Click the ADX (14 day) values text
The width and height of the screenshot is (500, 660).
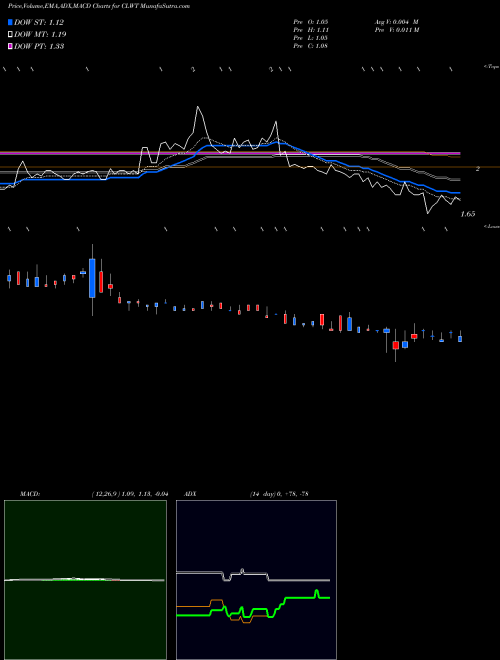click(x=279, y=494)
